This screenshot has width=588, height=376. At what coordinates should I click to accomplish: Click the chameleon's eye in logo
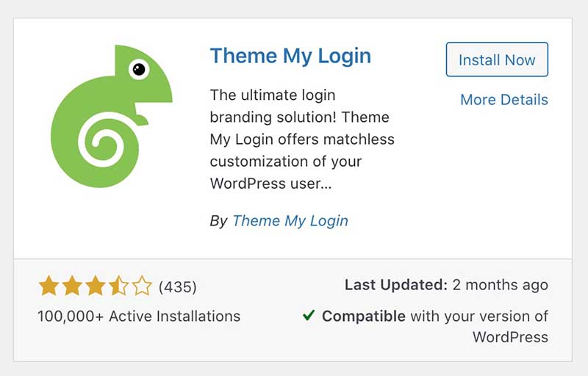(139, 69)
